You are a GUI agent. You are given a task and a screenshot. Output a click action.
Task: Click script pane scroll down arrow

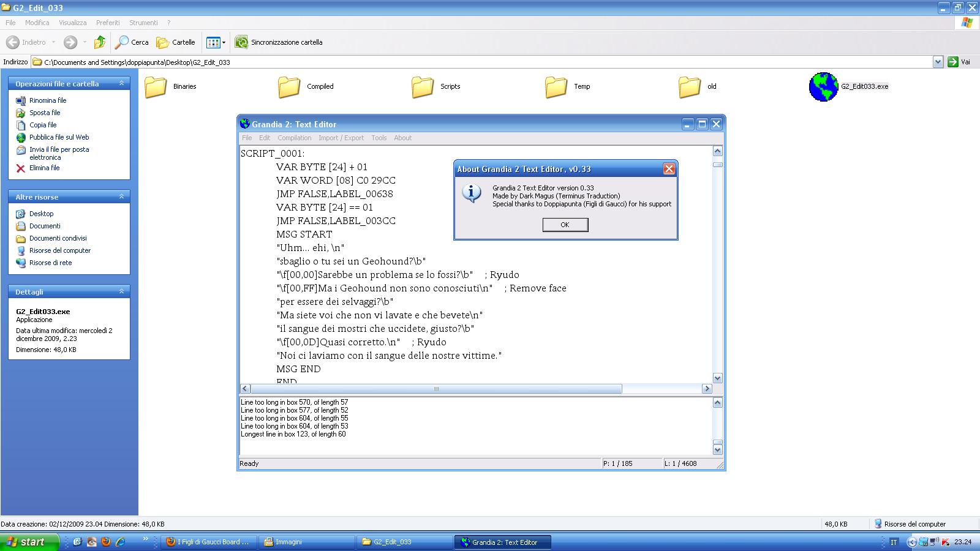(x=718, y=378)
